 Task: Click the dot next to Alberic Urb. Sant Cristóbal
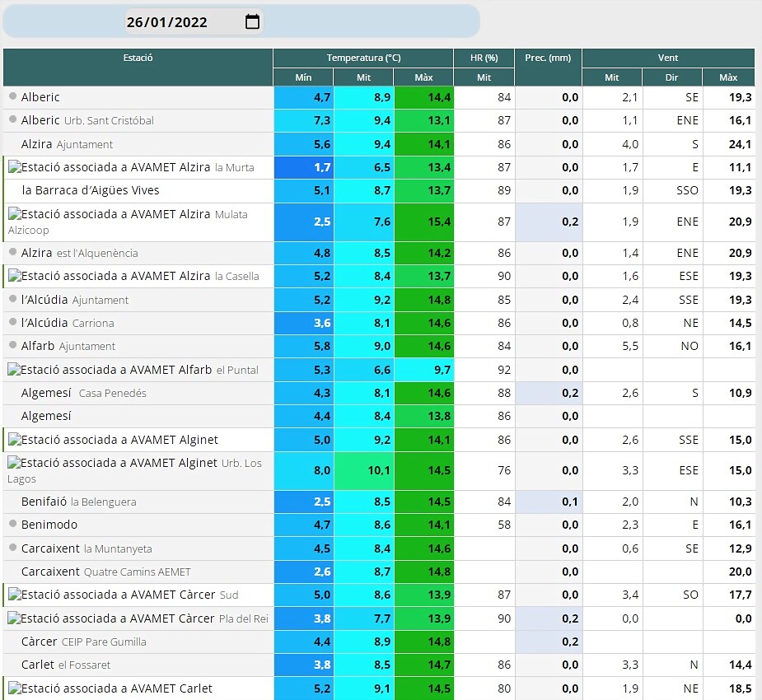[x=13, y=119]
